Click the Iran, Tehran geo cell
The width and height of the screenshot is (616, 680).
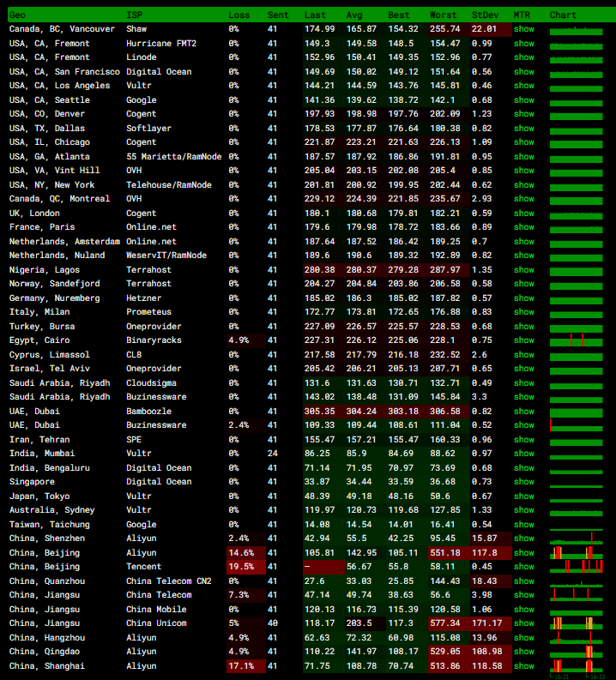39,440
